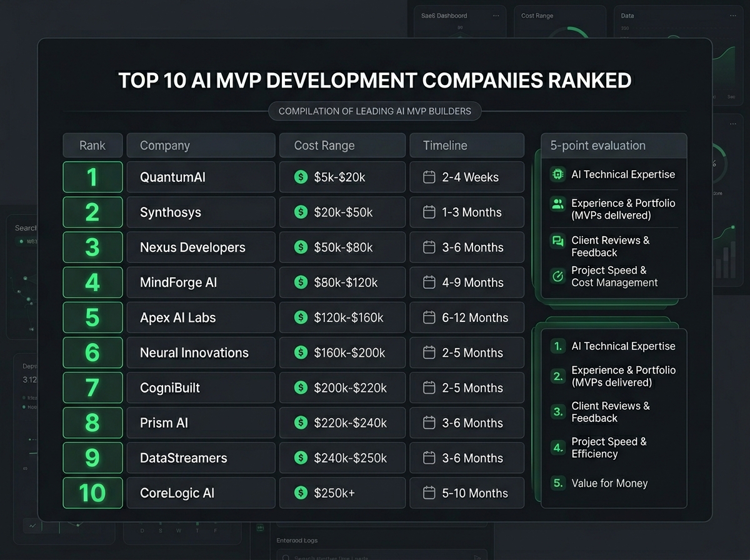The height and width of the screenshot is (560, 750).
Task: Toggle the line-chart view button at bottom left
Action: pos(32,526)
